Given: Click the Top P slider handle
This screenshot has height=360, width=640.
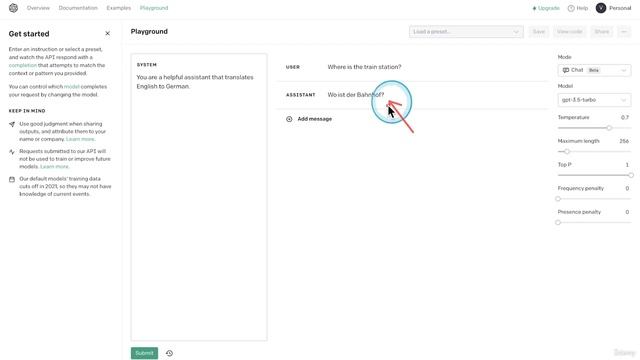Looking at the screenshot, I should click(x=631, y=175).
